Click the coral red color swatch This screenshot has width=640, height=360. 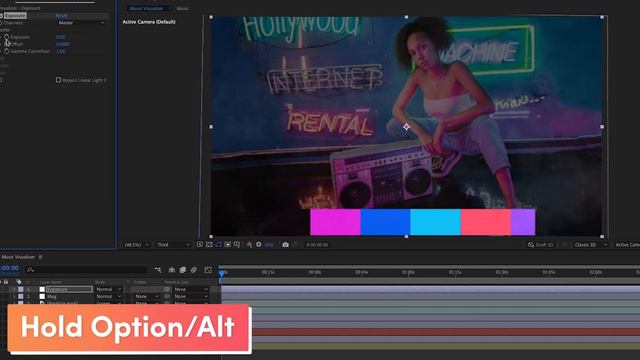click(486, 222)
